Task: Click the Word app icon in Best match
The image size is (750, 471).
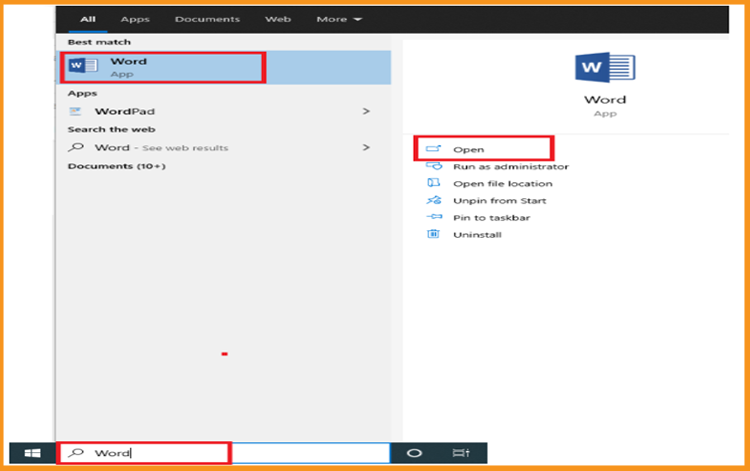Action: (83, 66)
